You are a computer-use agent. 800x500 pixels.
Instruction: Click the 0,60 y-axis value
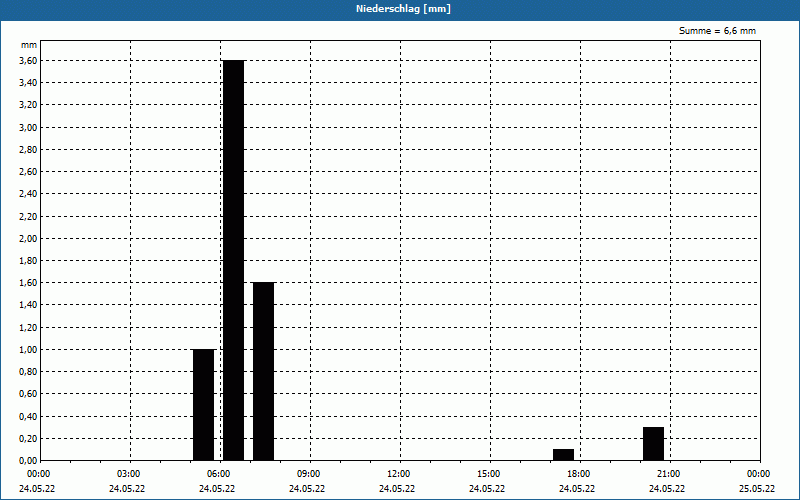coord(28,394)
